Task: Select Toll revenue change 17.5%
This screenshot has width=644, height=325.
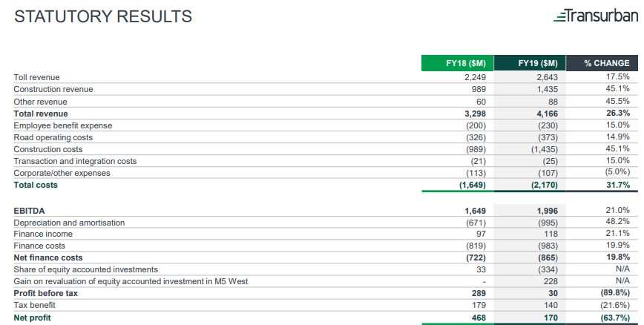Action: point(618,76)
